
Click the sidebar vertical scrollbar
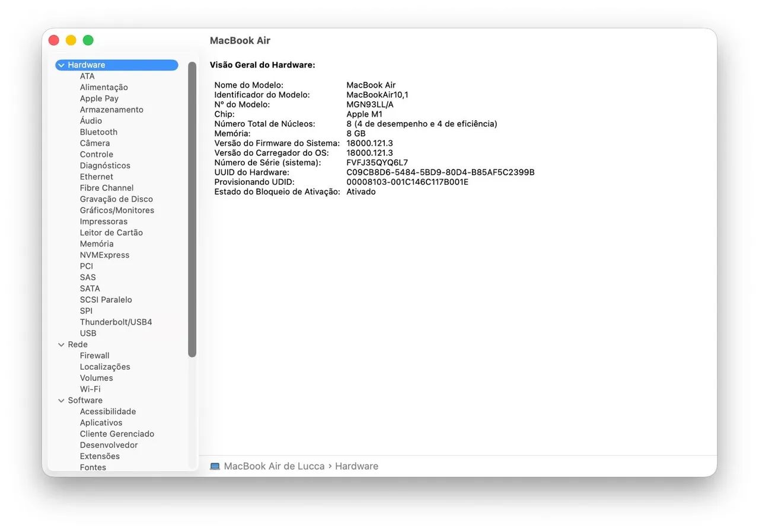(x=192, y=209)
